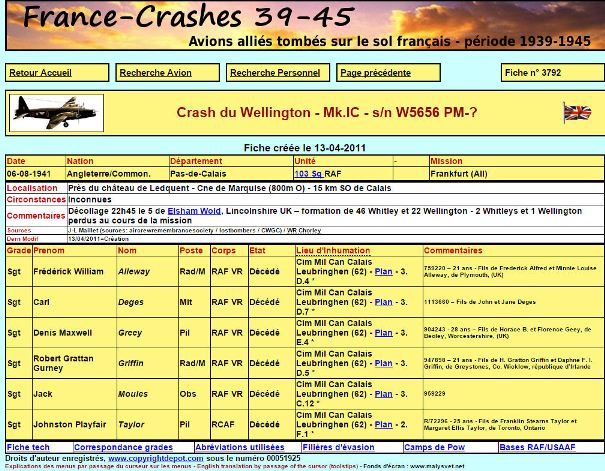Click the Département column header
605x471 pixels.
pos(196,161)
